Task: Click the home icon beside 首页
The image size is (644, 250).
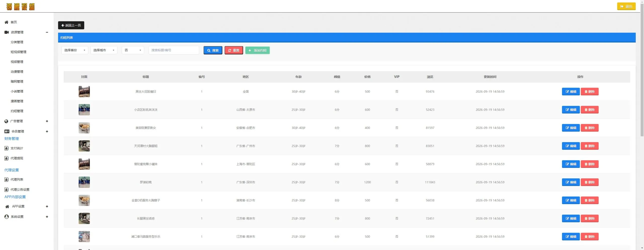Action: coord(7,22)
